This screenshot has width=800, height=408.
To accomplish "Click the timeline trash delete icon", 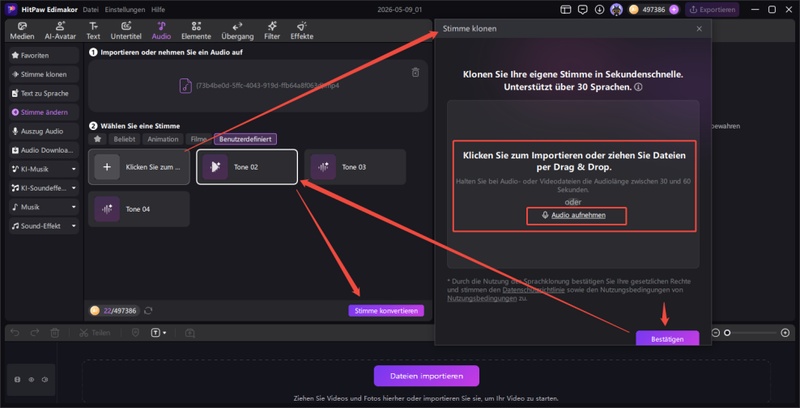I will (x=55, y=333).
